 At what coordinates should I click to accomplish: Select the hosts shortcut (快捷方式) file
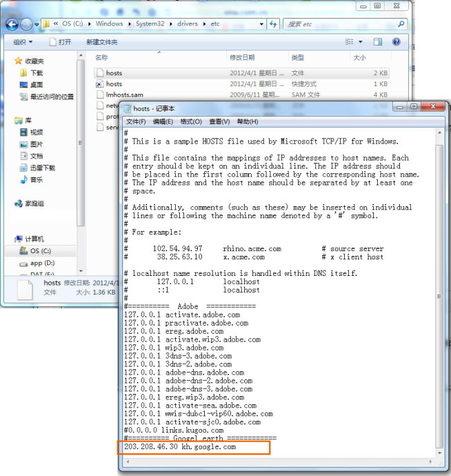[x=241, y=83]
